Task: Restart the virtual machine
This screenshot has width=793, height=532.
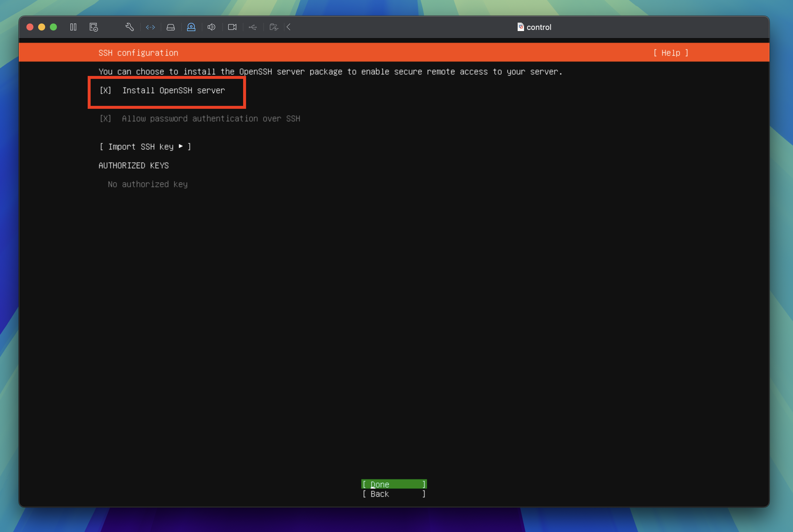Action: pos(94,27)
